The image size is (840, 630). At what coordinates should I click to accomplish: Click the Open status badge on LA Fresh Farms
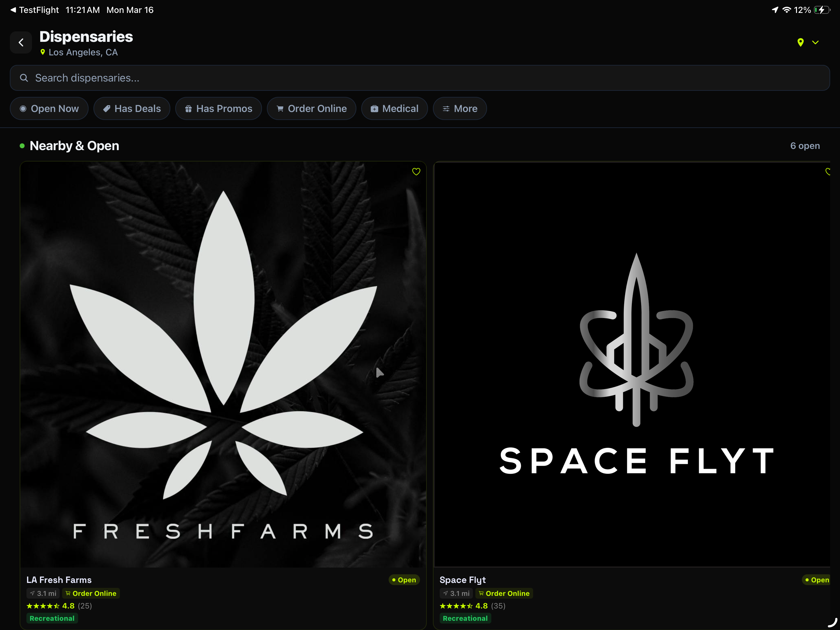click(404, 580)
